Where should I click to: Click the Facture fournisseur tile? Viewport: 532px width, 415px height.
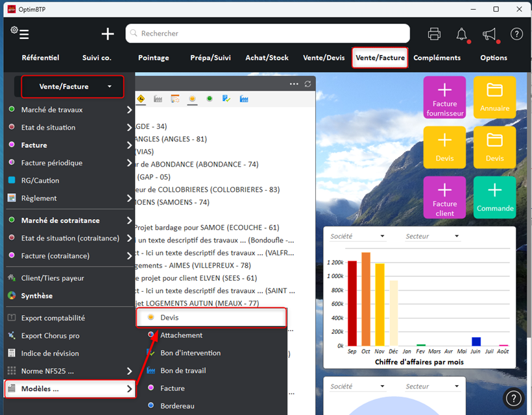(x=444, y=97)
